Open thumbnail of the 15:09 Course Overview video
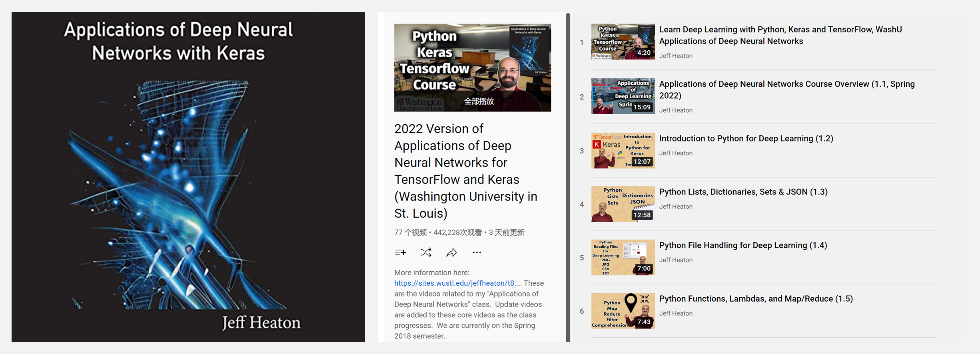 [x=623, y=96]
